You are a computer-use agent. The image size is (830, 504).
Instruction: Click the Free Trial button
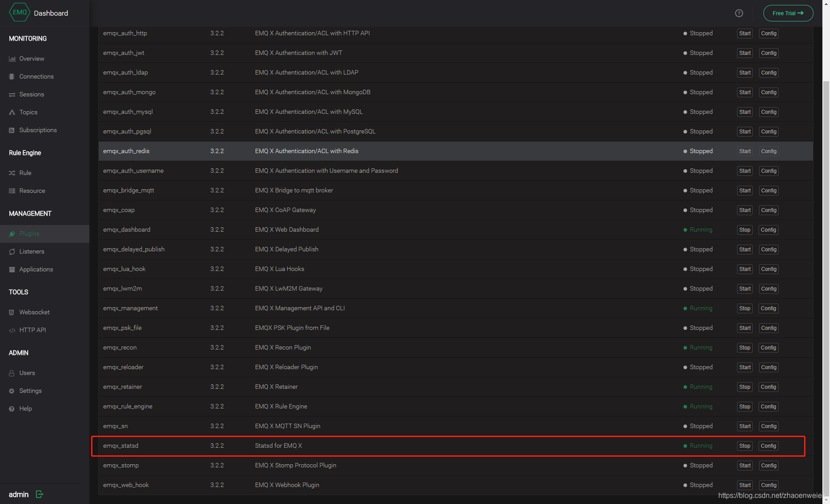[788, 13]
